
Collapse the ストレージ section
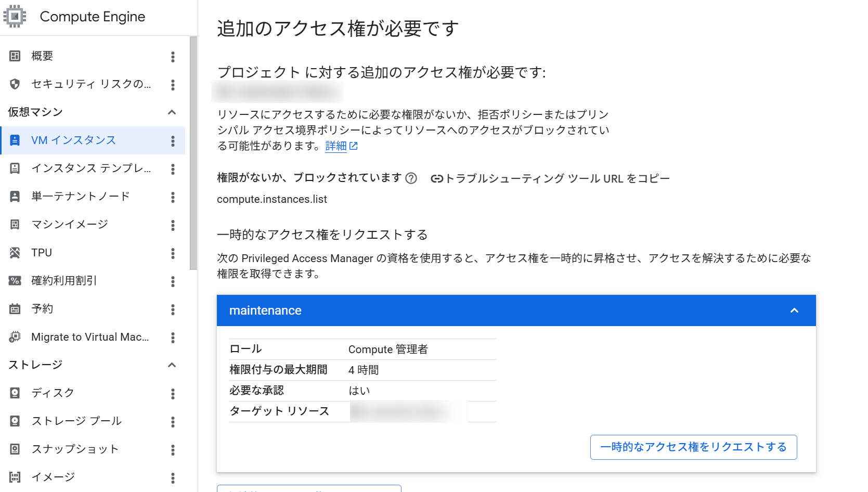click(x=172, y=365)
